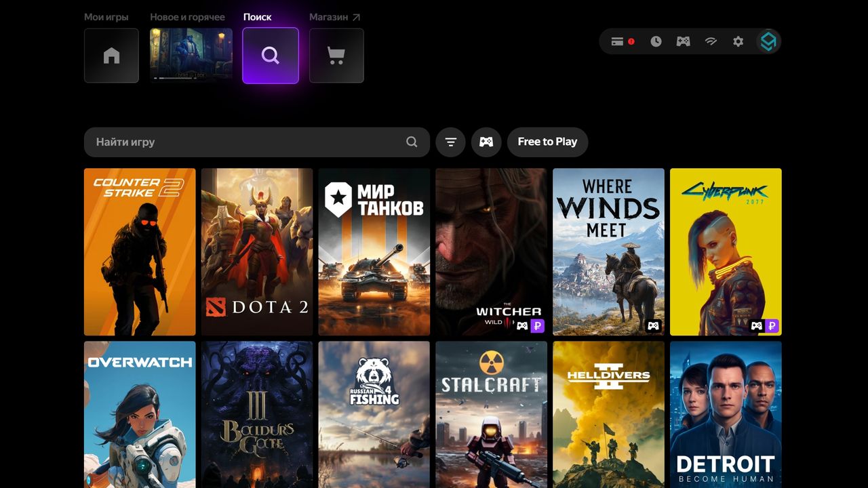This screenshot has height=488, width=868.
Task: Click the clock icon in the status bar
Action: pos(656,41)
